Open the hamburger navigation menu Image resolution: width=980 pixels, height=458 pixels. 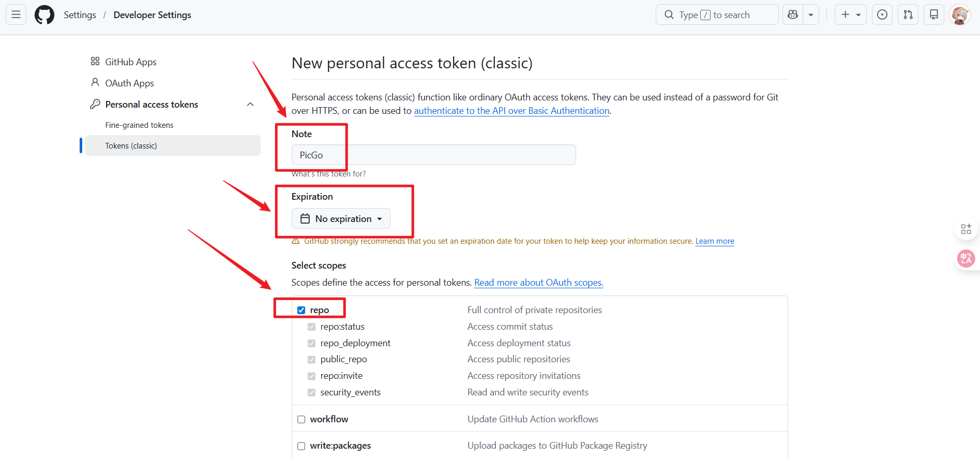[x=16, y=14]
